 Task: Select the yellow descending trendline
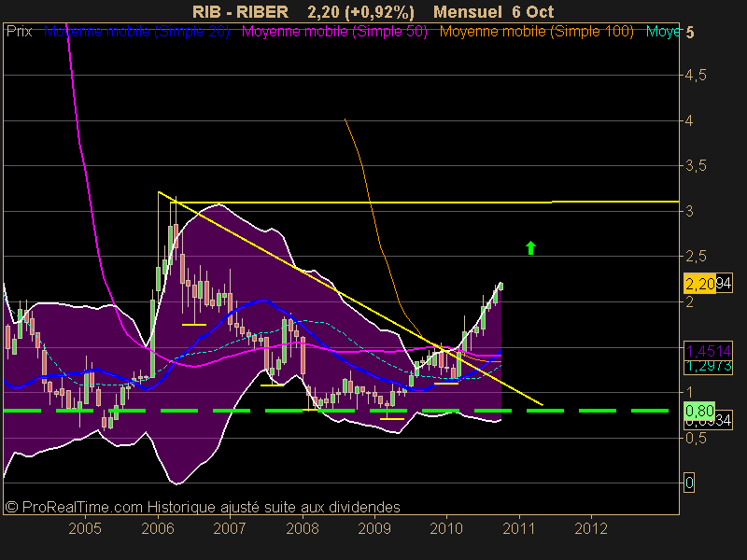pyautogui.click(x=351, y=299)
